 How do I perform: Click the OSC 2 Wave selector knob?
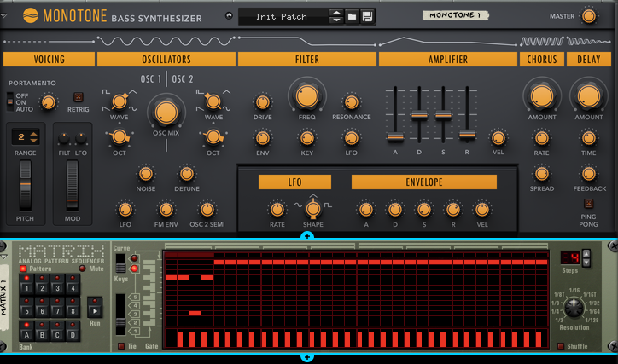coord(213,101)
